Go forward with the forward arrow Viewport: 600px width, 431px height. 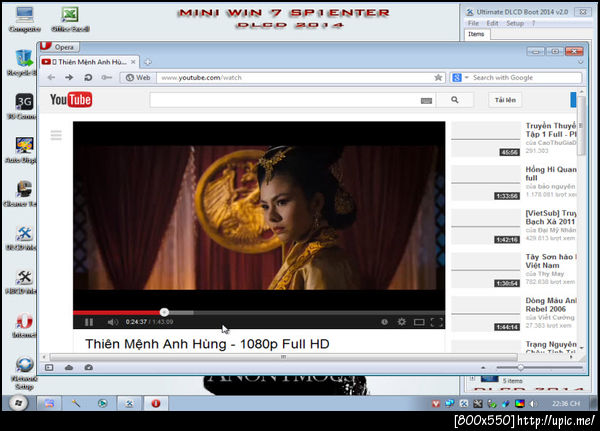[x=69, y=77]
